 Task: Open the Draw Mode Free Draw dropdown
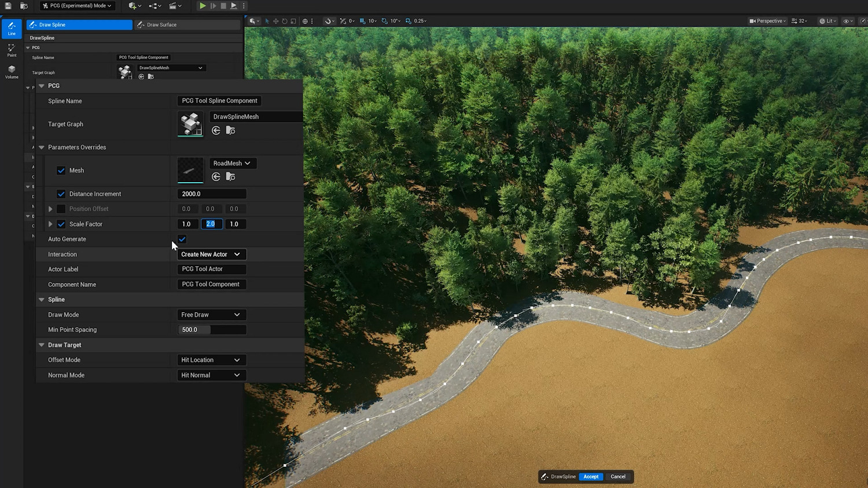[x=211, y=315]
